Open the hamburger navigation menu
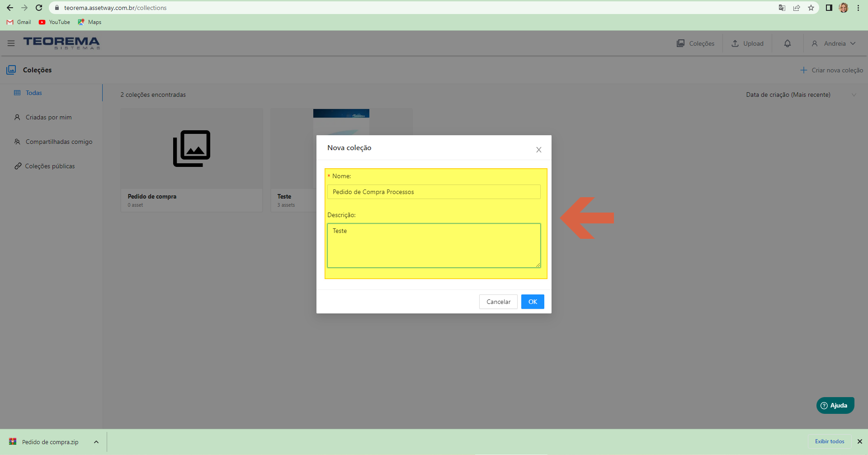The width and height of the screenshot is (868, 455). tap(11, 43)
